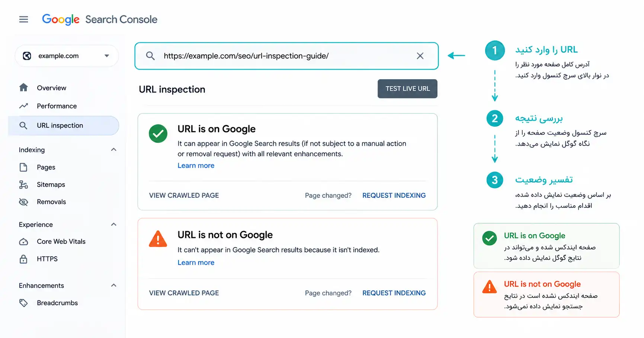Screen dimensions: 644x338
Task: Click the Performance trend icon
Action: (23, 106)
